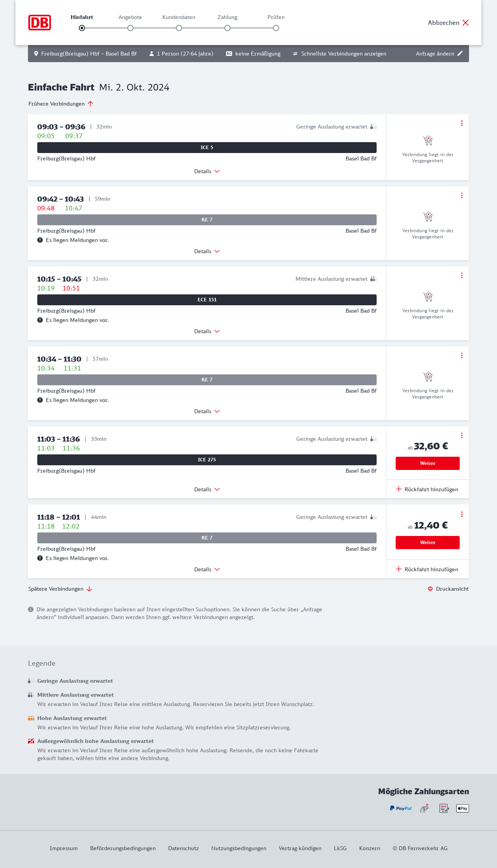Open three-dot menu for 11:18 RE 7 connection

[x=462, y=514]
